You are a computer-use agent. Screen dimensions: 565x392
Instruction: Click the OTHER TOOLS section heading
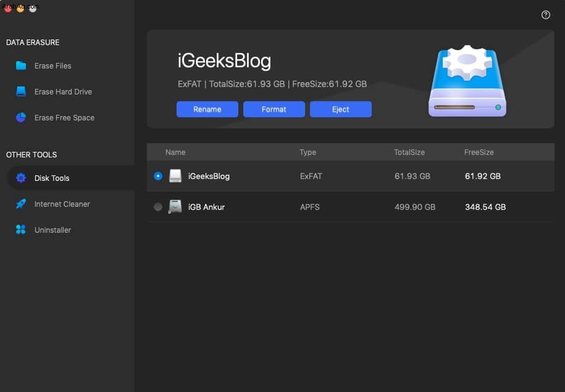click(31, 154)
